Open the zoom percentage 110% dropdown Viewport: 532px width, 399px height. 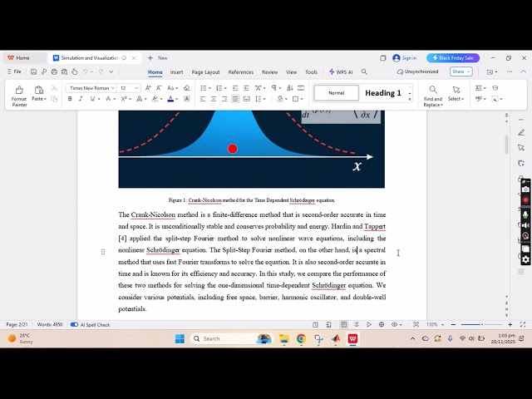pyautogui.click(x=442, y=325)
